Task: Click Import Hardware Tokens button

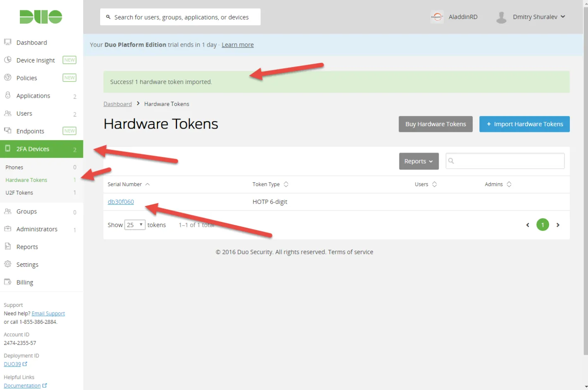Action: pyautogui.click(x=524, y=124)
